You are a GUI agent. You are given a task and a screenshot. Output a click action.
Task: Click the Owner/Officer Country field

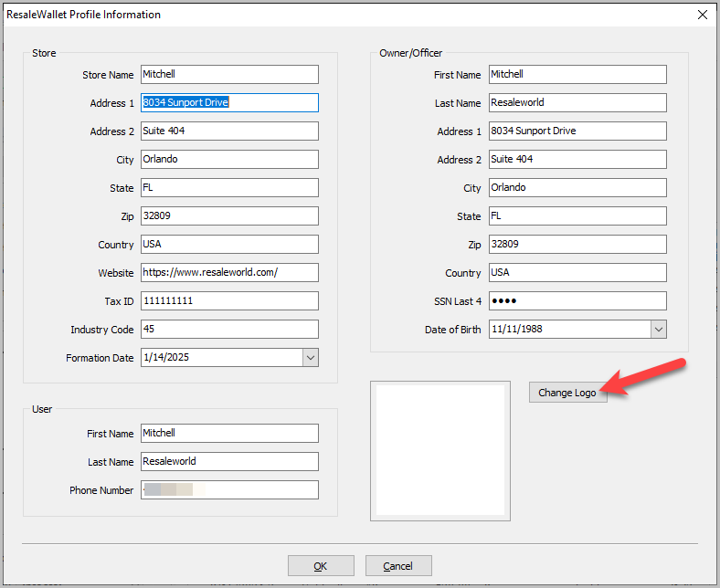(x=577, y=273)
